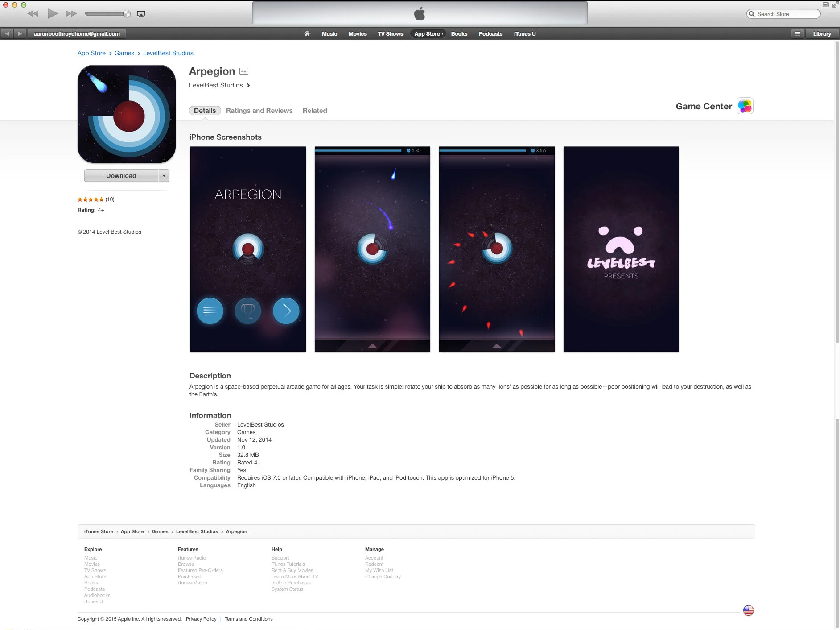
Task: Click the Redeem footer link
Action: coord(374,564)
